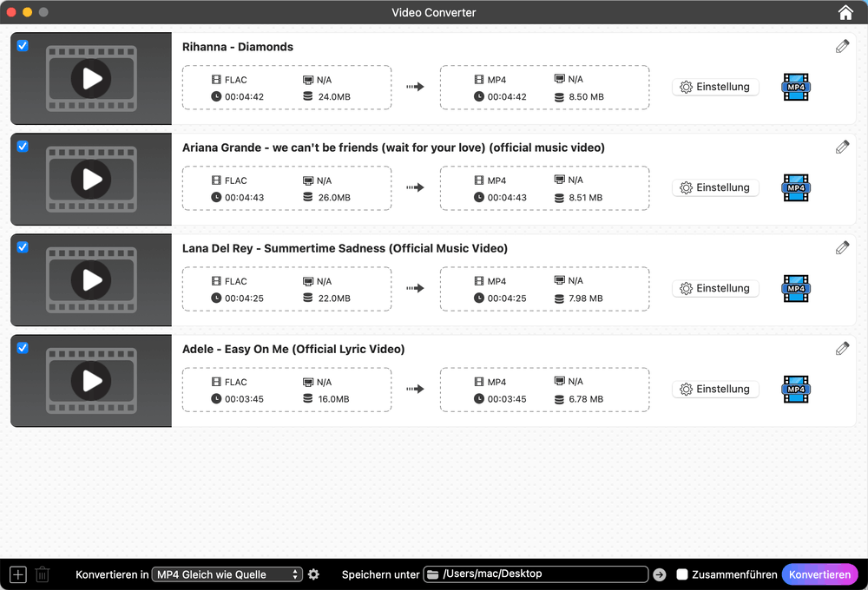
Task: Toggle checkbox for Adele - Easy On Me
Action: pos(23,348)
